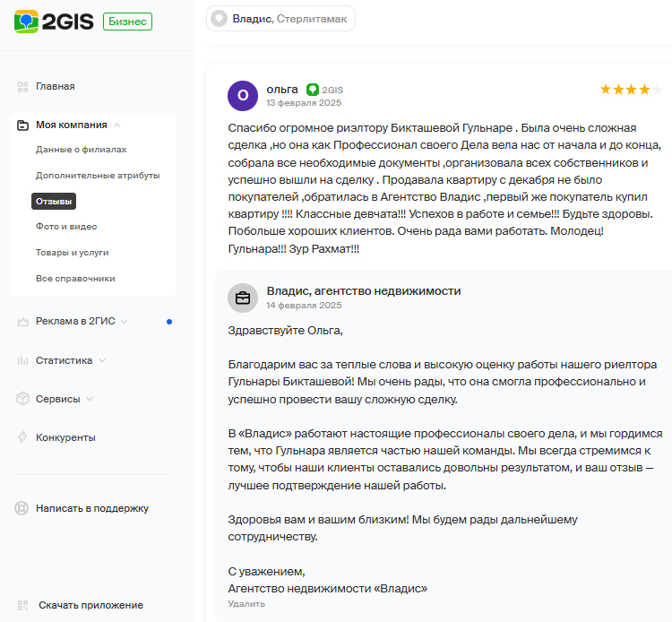672x622 pixels.
Task: Click Удалить link under the company reply
Action: point(246,604)
